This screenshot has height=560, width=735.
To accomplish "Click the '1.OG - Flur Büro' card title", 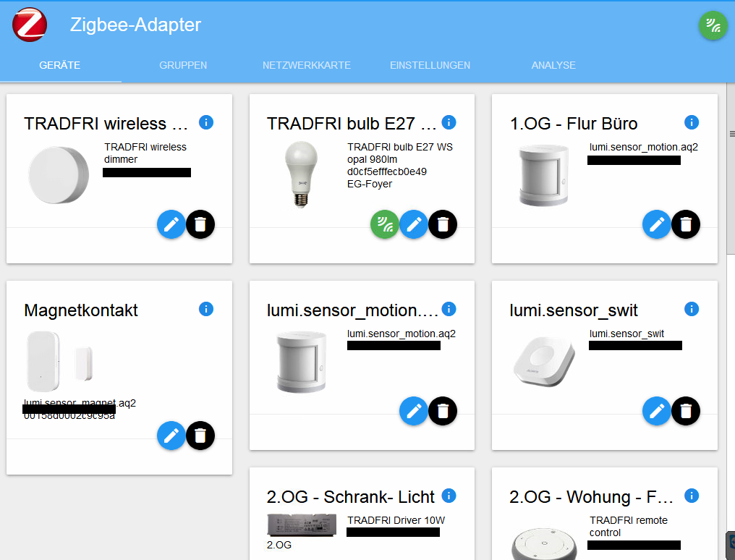I will pyautogui.click(x=573, y=124).
